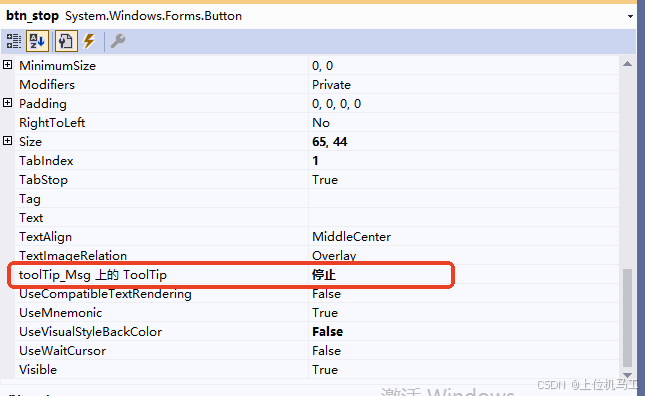This screenshot has height=396, width=645.
Task: Click the True value of UseMnemonic
Action: pos(325,313)
